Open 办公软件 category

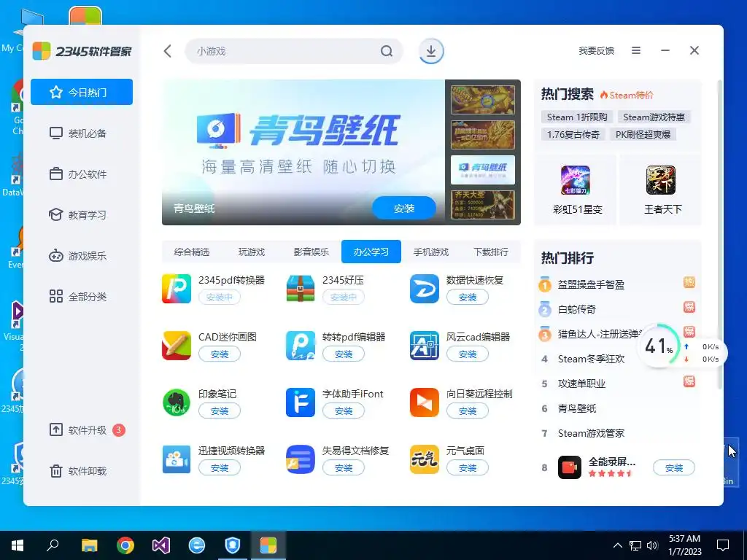(x=82, y=174)
